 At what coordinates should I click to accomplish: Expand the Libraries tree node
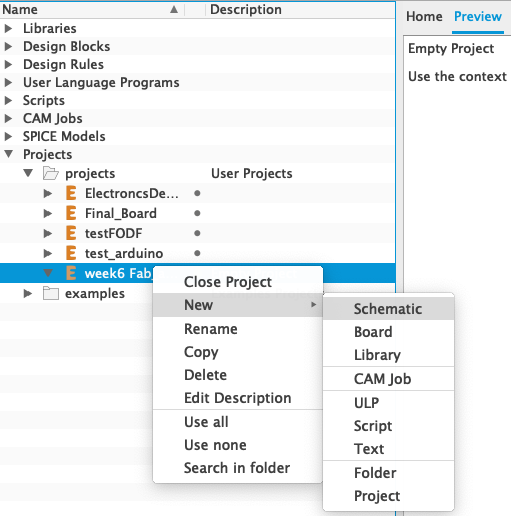pos(9,28)
